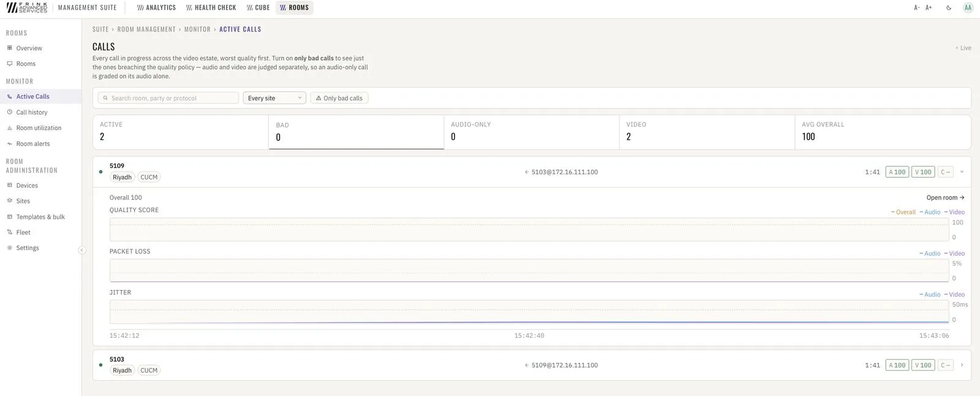Click inside the Packet Loss chart
This screenshot has width=980, height=396.
click(529, 270)
